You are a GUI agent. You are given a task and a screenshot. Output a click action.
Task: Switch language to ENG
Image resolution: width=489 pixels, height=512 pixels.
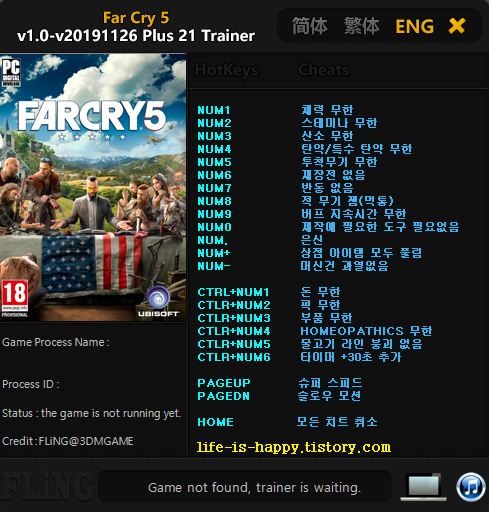(x=414, y=26)
